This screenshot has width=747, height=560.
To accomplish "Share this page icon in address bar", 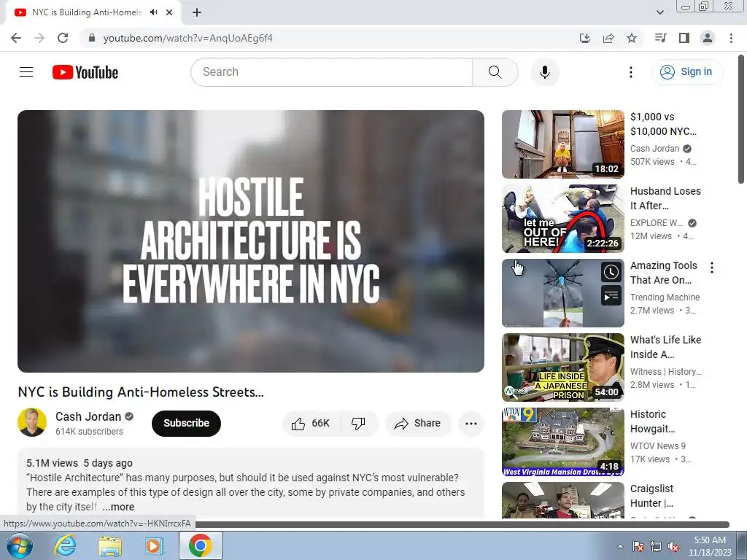I will point(608,38).
